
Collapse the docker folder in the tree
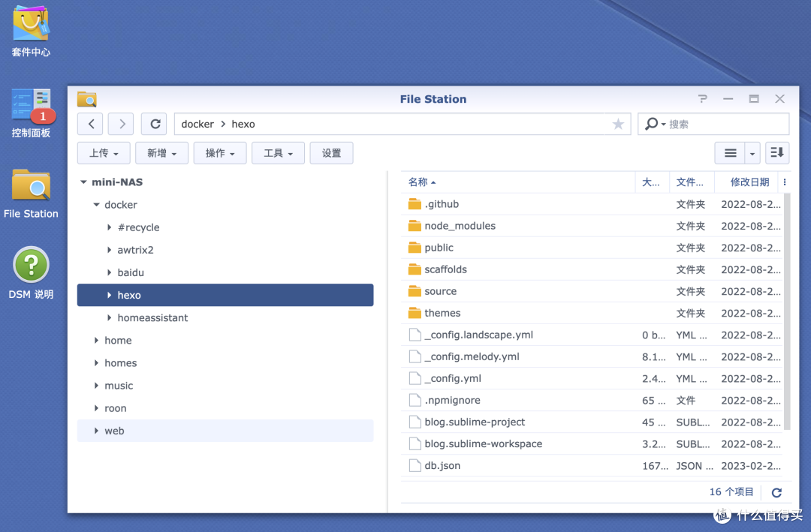click(x=96, y=205)
